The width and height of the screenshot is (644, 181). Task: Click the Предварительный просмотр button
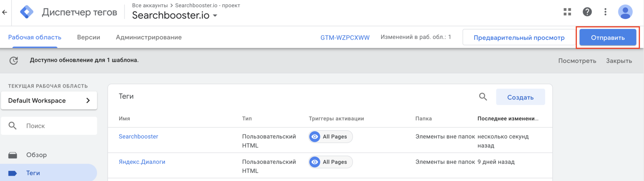[x=519, y=38]
